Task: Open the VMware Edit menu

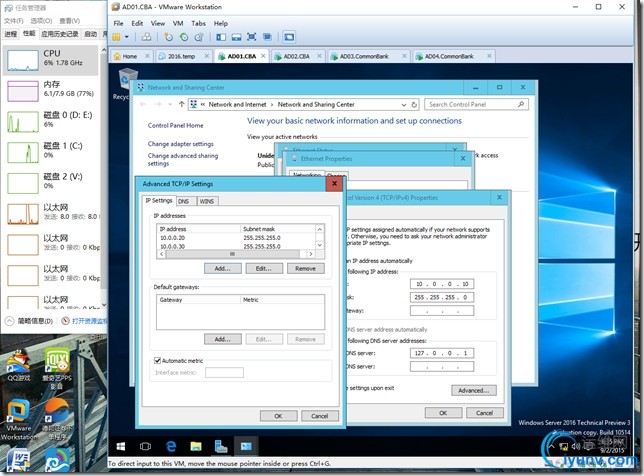Action: [x=137, y=23]
